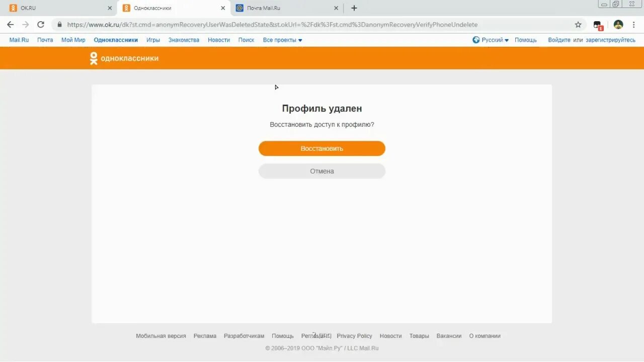Go forward with the browser forward arrow
Image resolution: width=644 pixels, height=362 pixels.
click(26, 25)
